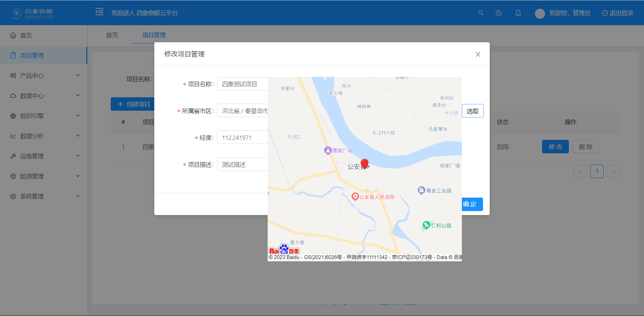Click the 选取 button beside the map
This screenshot has height=316, width=644.
pos(473,110)
